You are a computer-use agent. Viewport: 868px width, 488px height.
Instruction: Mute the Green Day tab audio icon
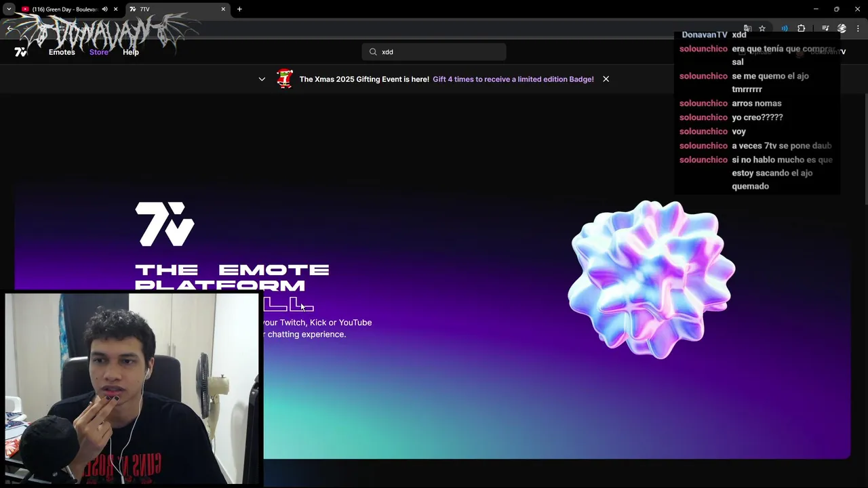(104, 9)
